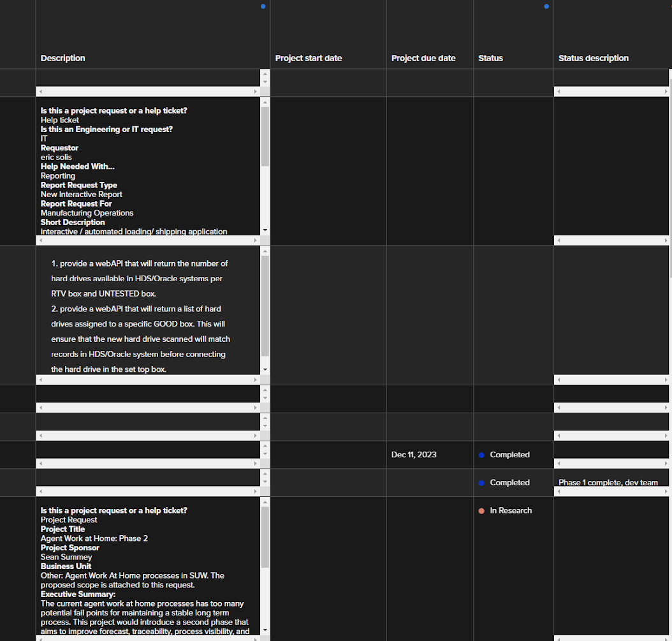Open Completed status beside Phase 1 complete

(509, 483)
